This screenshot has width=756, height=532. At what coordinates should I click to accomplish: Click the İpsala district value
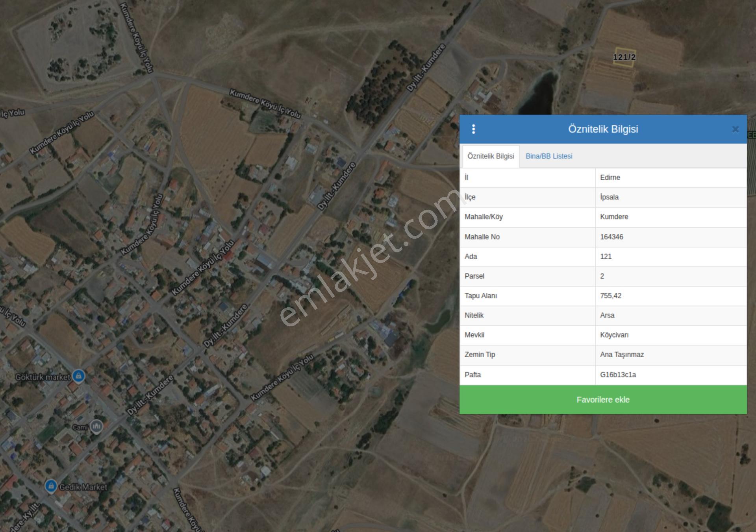pyautogui.click(x=671, y=197)
